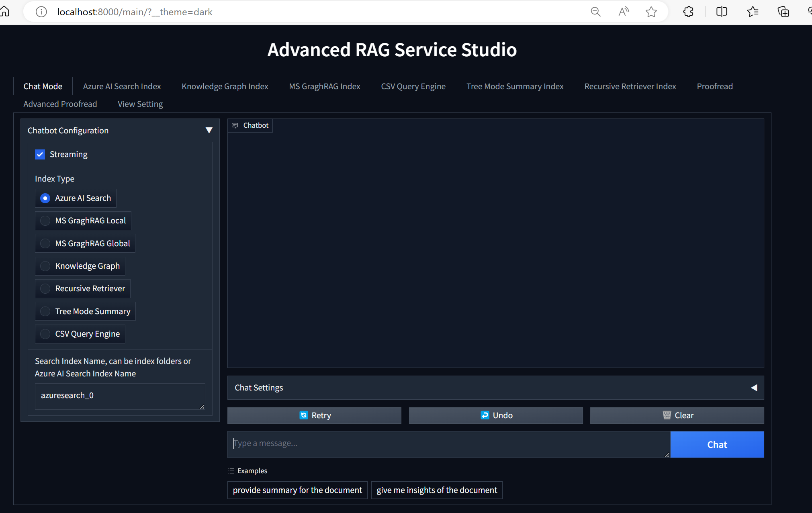This screenshot has width=812, height=513.
Task: Click the Examples list icon
Action: click(x=231, y=470)
